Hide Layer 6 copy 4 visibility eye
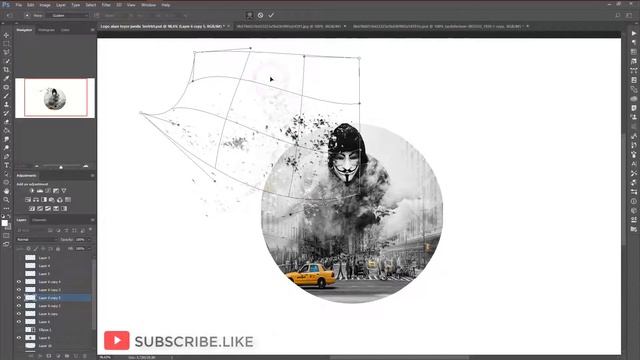 pos(19,282)
